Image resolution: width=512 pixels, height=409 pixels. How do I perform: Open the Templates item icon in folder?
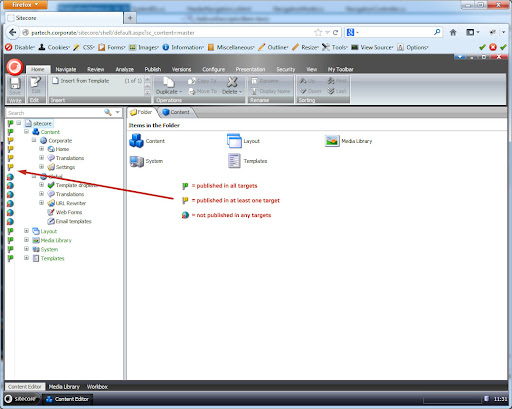click(x=234, y=161)
